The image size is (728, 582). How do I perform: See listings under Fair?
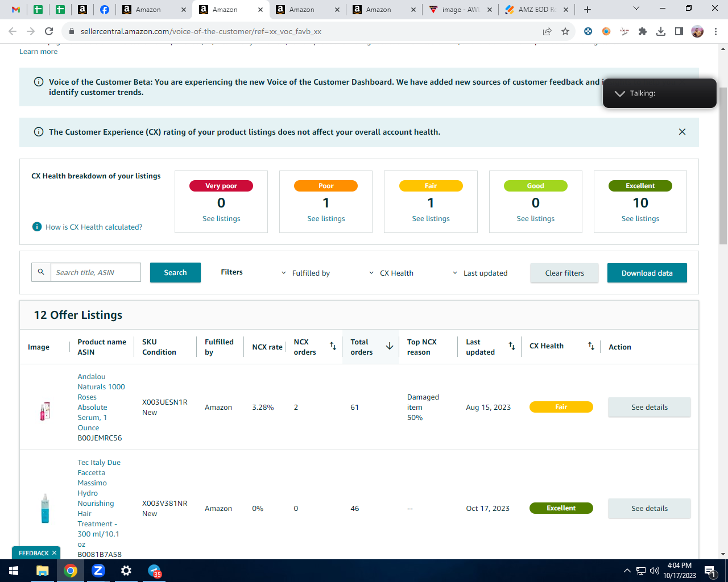coord(431,218)
